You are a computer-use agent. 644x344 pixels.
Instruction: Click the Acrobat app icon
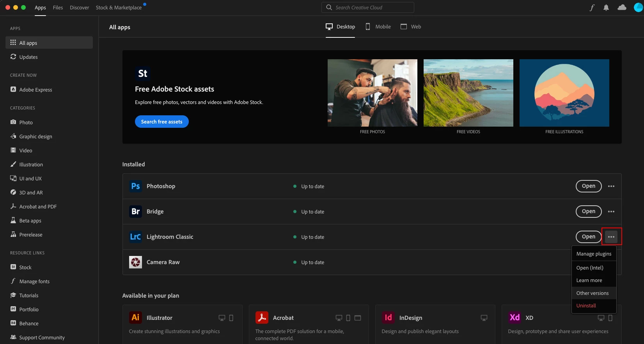[x=262, y=318]
